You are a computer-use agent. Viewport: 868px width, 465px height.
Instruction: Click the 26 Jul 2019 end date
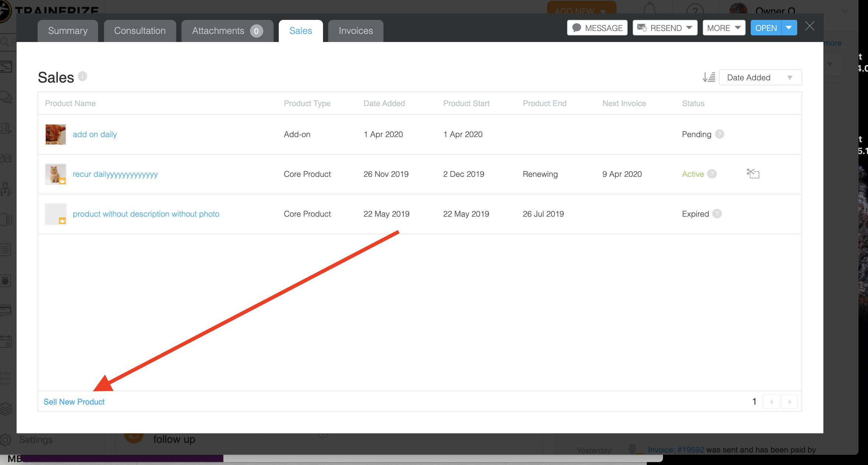[x=543, y=214]
